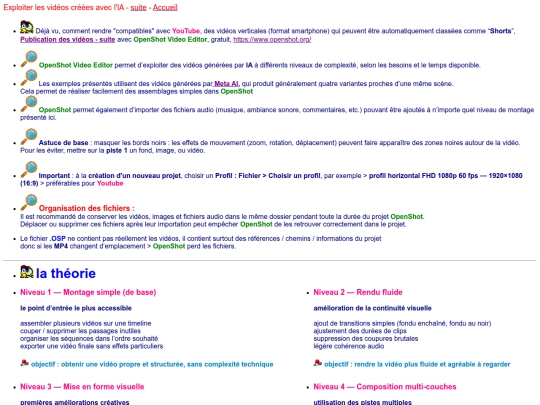Click pin icon beside 'objectif : obtenir une vidéo propre'
The width and height of the screenshot is (540, 405).
point(24,363)
